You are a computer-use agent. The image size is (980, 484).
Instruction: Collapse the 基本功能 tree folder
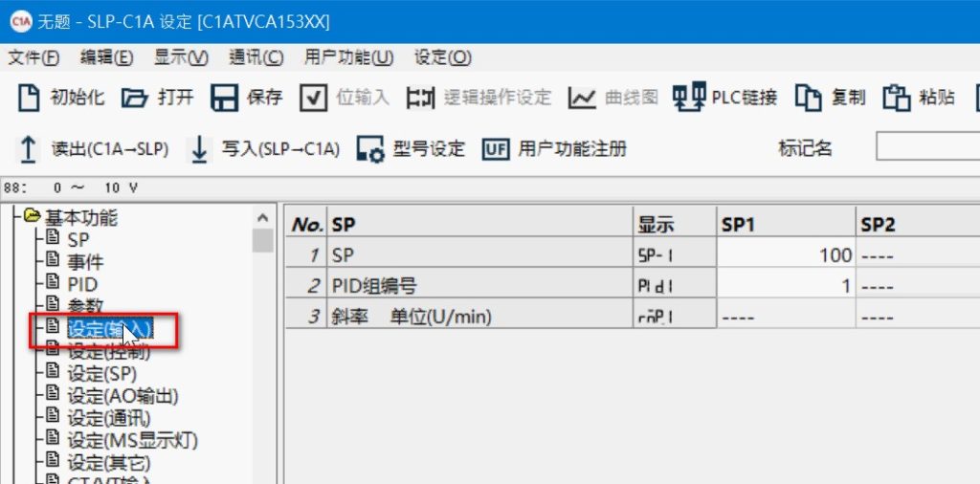tap(33, 216)
